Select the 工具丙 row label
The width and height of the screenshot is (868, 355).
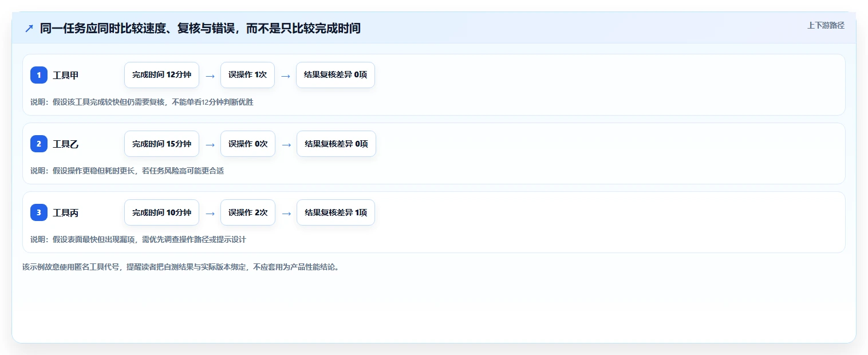[66, 213]
